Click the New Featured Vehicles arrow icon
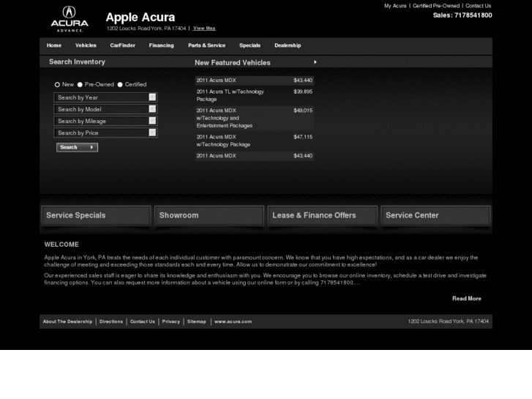532x399 pixels. click(x=315, y=62)
